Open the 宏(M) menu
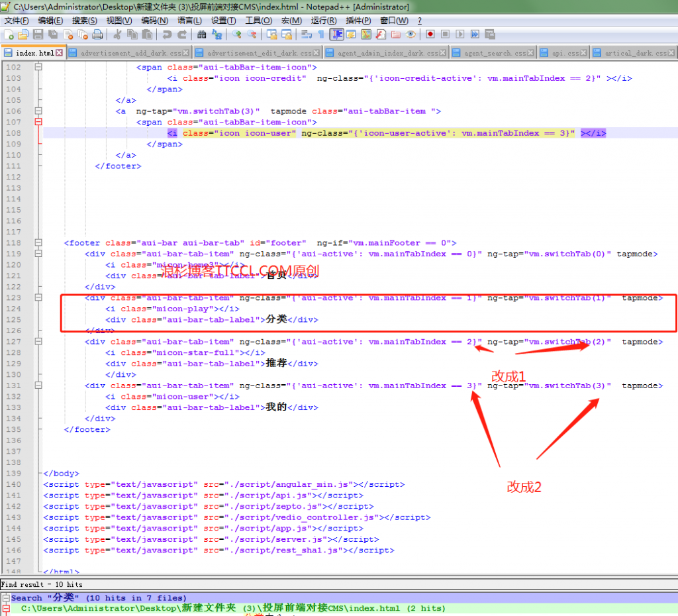The width and height of the screenshot is (678, 616). coord(291,21)
